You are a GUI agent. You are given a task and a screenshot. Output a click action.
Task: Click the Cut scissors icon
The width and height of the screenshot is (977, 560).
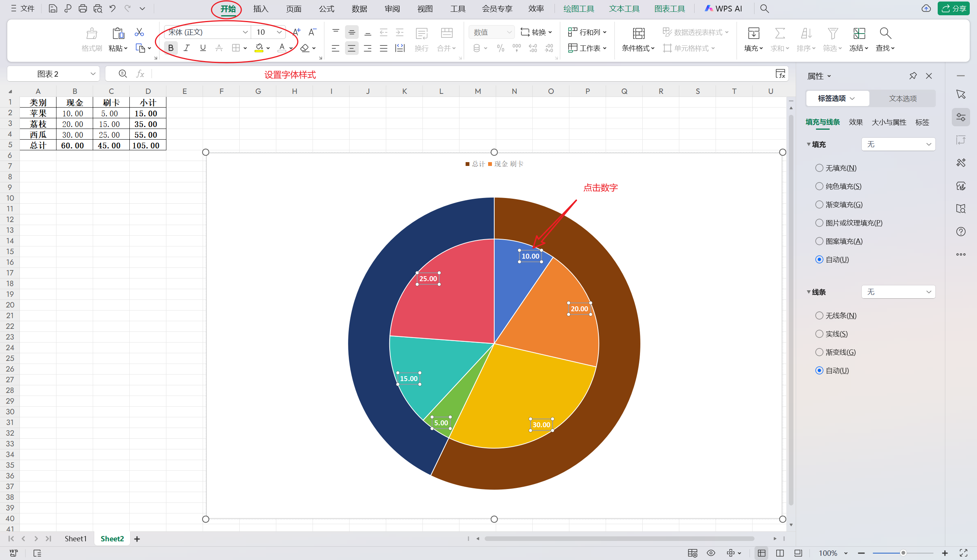pyautogui.click(x=139, y=32)
